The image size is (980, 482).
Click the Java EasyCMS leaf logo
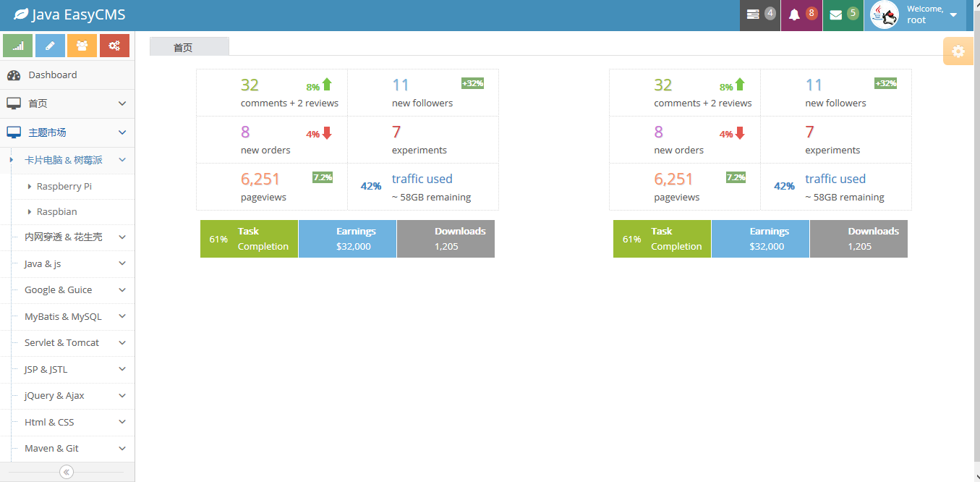click(x=21, y=14)
